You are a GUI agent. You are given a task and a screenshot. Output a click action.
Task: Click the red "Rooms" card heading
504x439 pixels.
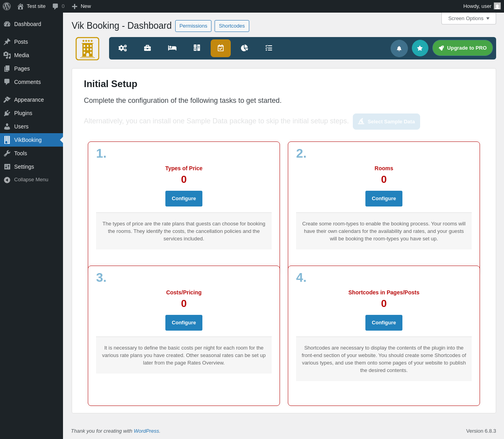384,168
